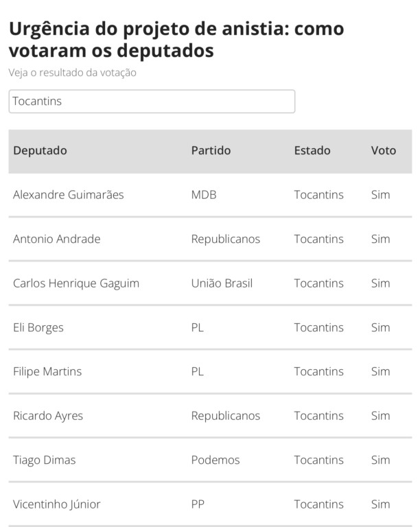Click the PP party cell
This screenshot has width=420, height=527.
(198, 504)
